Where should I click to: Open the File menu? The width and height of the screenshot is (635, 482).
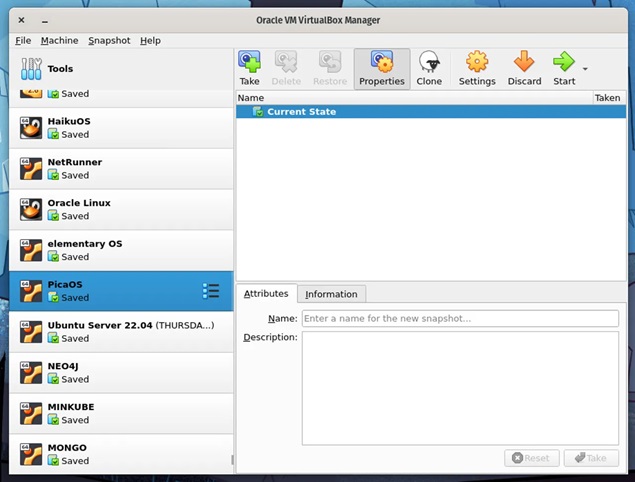coord(23,41)
